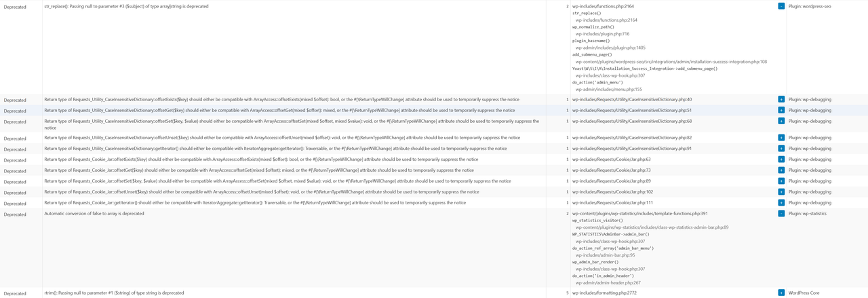Viewport: 868px width, 298px height.
Task: Click the wp_normalize_path() stack function name
Action: click(x=593, y=27)
